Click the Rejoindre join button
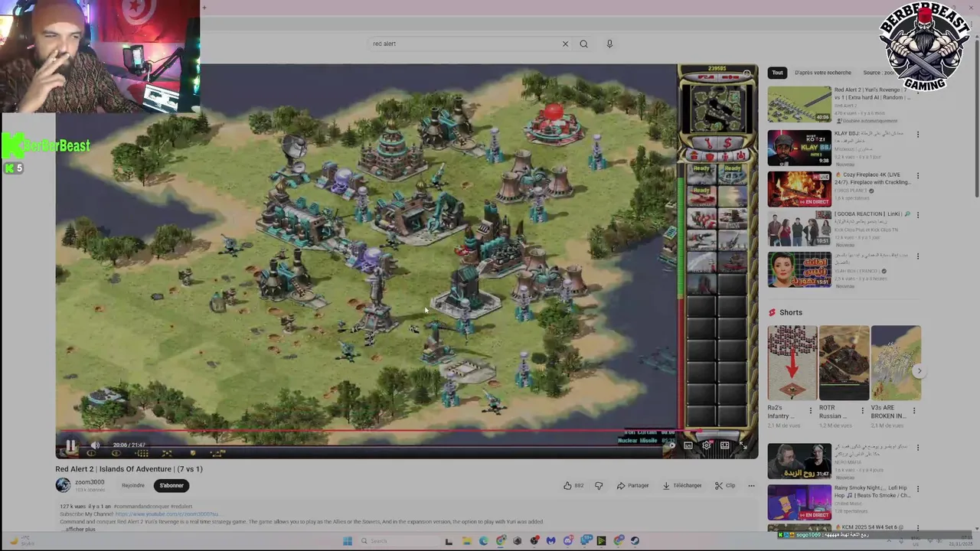The height and width of the screenshot is (551, 980). point(132,485)
